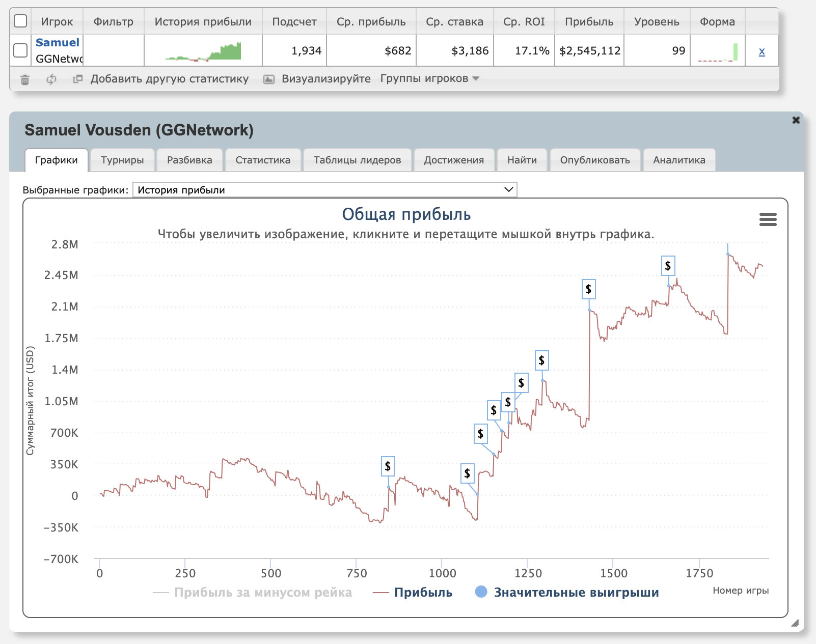
Task: Tick the header select-all checkbox
Action: (20, 21)
